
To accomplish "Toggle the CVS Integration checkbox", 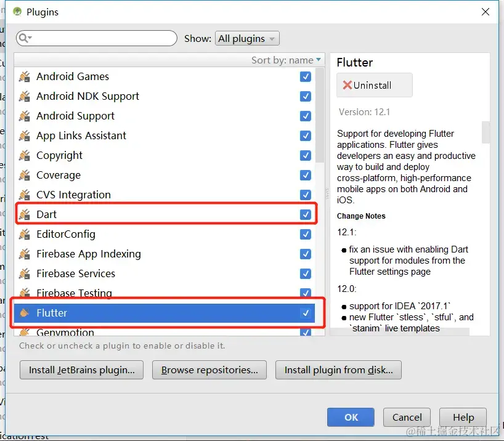I will [306, 195].
